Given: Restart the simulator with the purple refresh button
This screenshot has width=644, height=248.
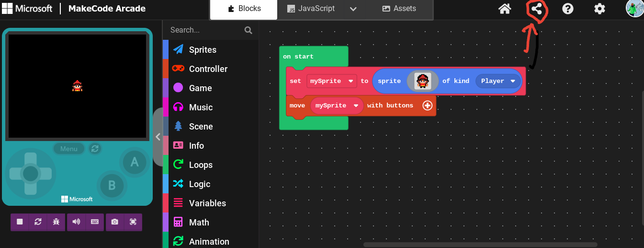Looking at the screenshot, I should [x=38, y=222].
